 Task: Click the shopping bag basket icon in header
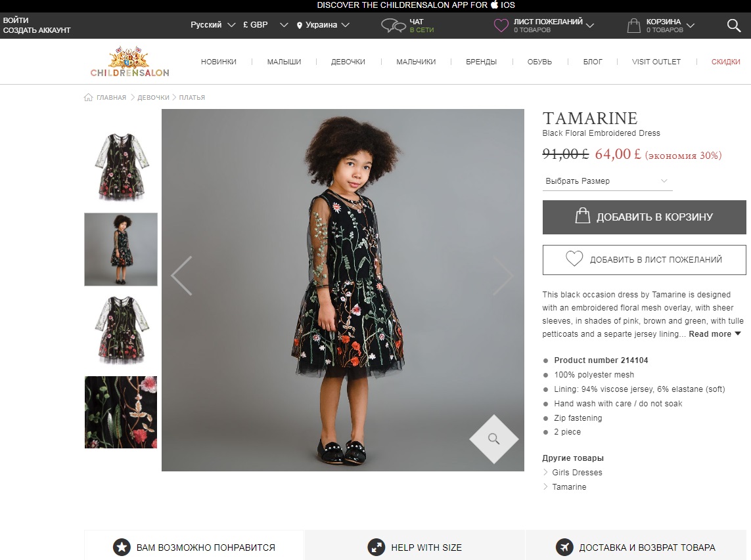pyautogui.click(x=633, y=26)
